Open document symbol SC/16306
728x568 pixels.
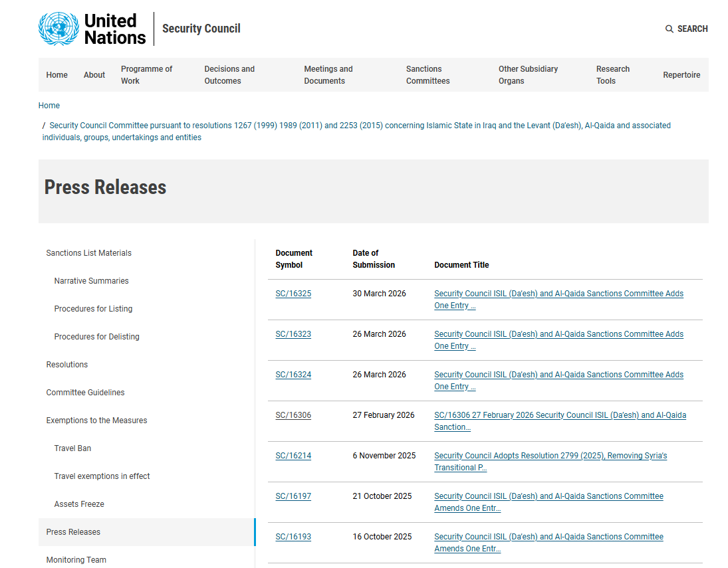293,415
